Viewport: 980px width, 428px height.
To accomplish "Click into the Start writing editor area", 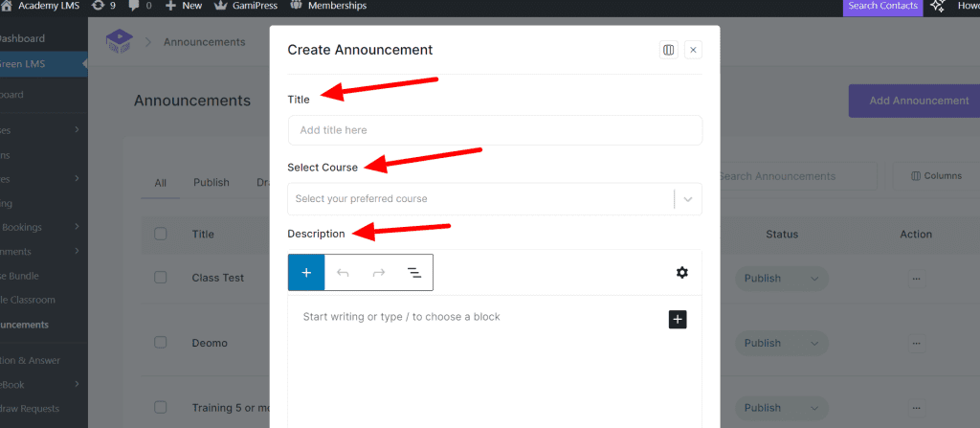I will [x=401, y=317].
